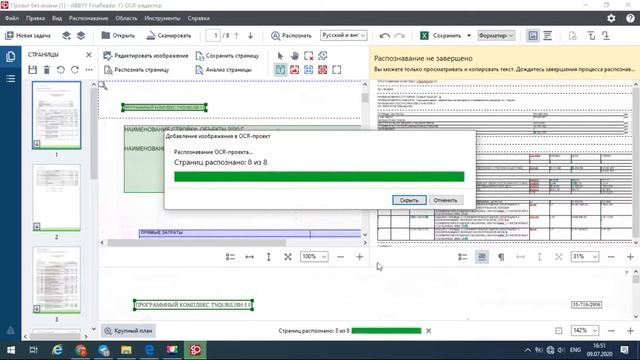Rotate page clockwise icon

pyautogui.click(x=75, y=70)
